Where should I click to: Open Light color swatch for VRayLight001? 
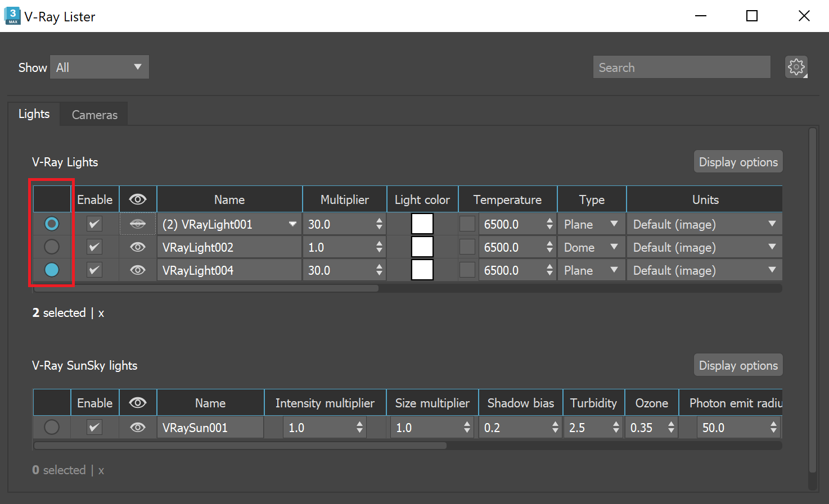(422, 224)
